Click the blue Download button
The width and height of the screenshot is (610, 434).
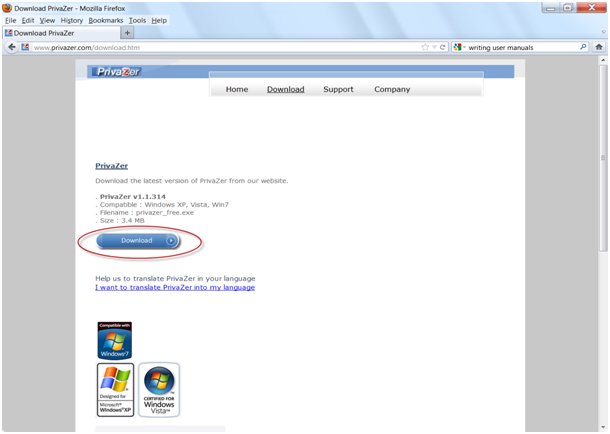[x=137, y=240]
